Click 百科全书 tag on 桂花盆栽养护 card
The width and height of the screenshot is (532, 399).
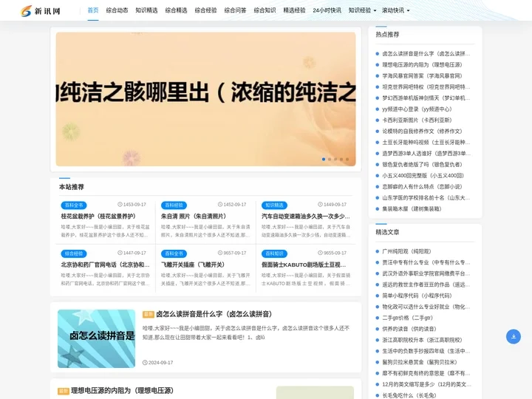74,205
